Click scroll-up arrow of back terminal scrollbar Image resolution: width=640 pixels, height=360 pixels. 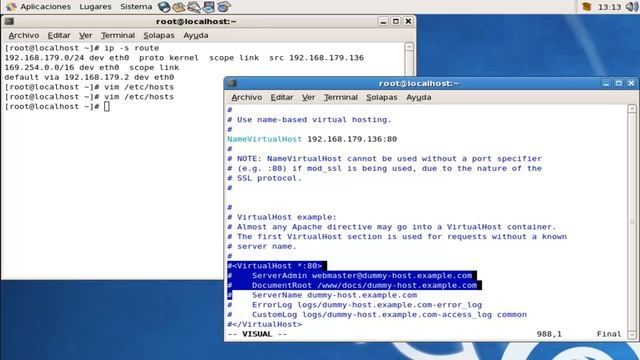pos(409,47)
